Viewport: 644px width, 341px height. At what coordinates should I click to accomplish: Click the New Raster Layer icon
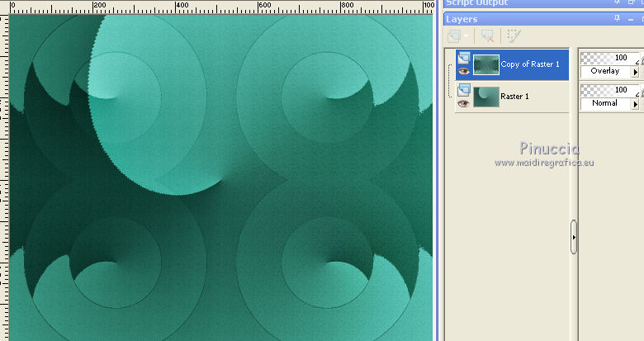[454, 36]
